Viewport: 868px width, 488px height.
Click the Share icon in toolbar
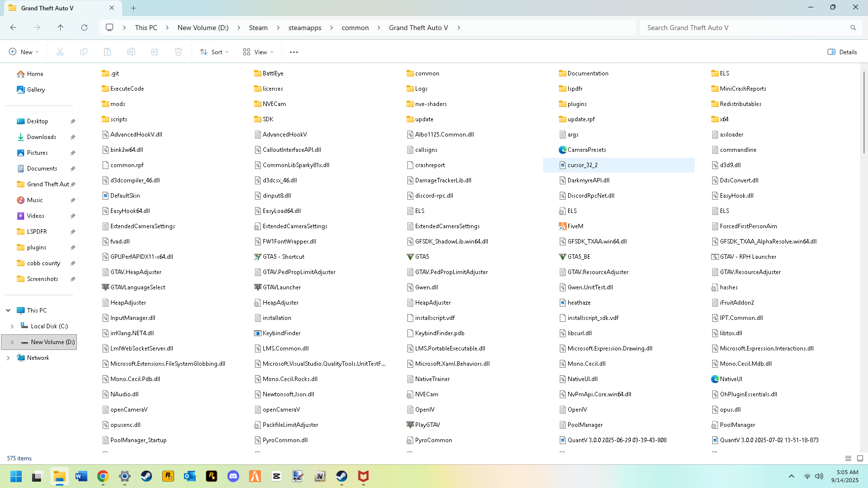[155, 52]
